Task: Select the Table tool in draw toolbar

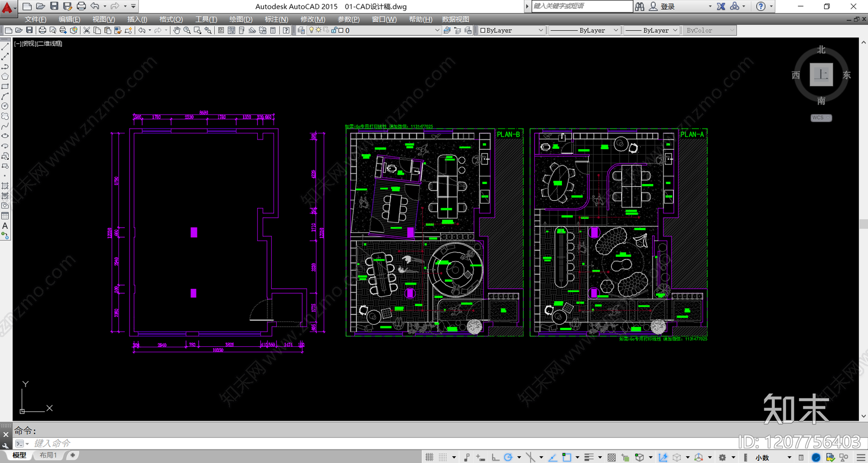Action: 5,215
